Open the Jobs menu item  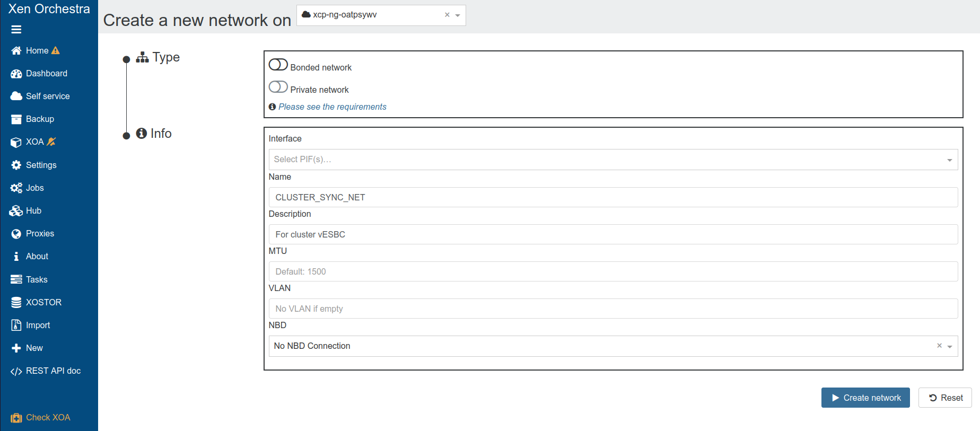click(34, 188)
